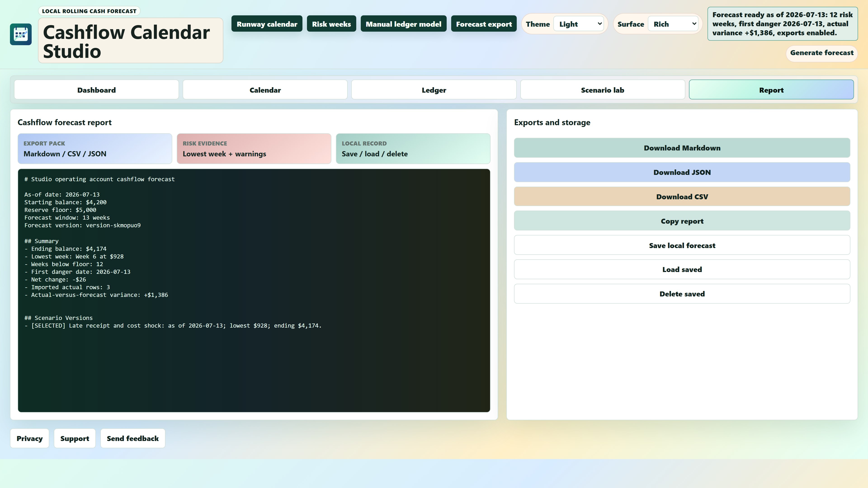
Task: Click Delete saved
Action: [682, 294]
